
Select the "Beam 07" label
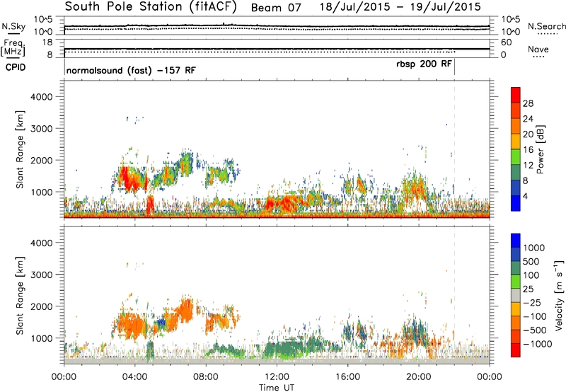[276, 8]
